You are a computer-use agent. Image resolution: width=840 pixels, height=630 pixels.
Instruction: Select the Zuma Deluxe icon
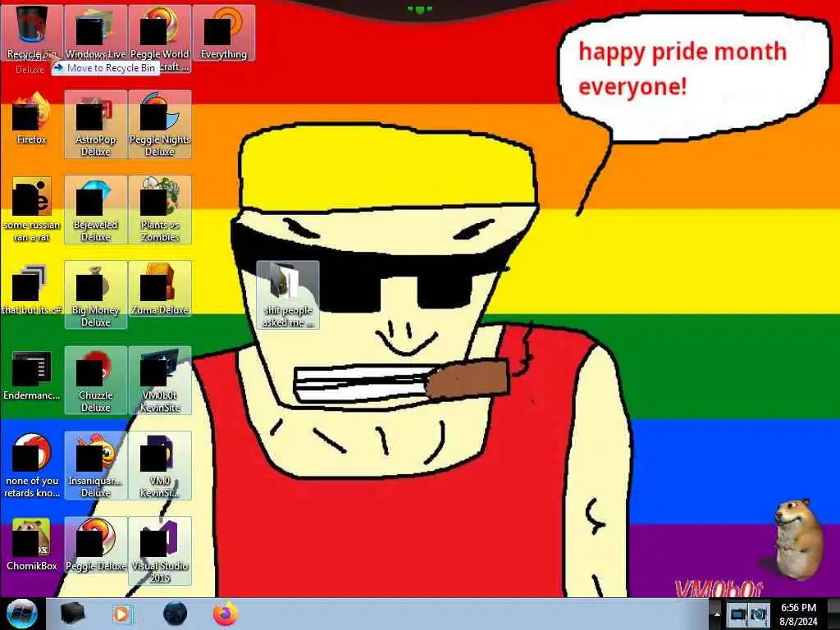pos(160,289)
